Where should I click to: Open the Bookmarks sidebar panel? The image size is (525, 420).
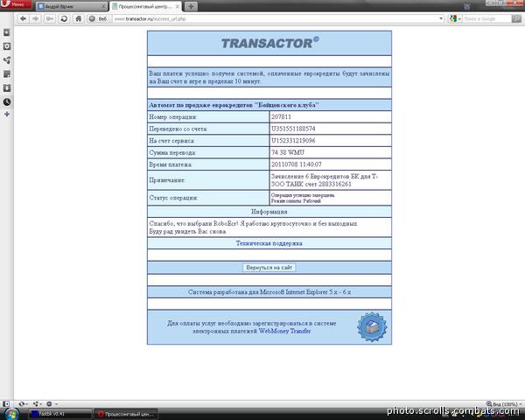tap(7, 32)
